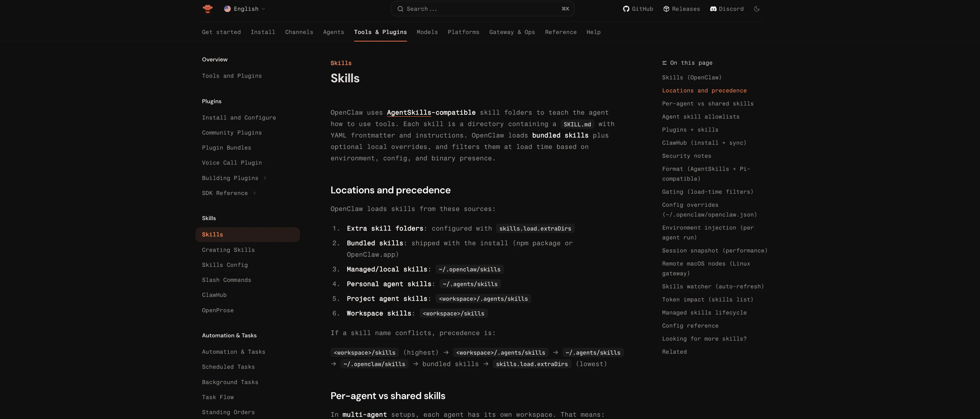Open Creating Skills sidebar page
980x419 pixels.
click(228, 250)
